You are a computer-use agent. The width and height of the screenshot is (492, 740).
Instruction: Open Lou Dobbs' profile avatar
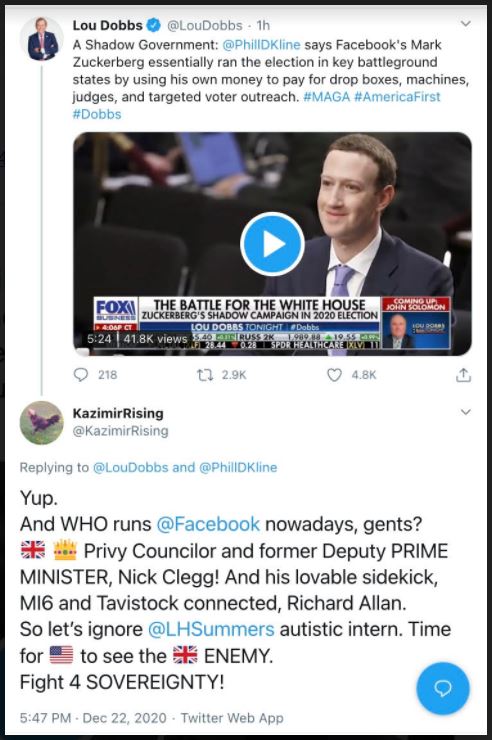click(x=42, y=40)
